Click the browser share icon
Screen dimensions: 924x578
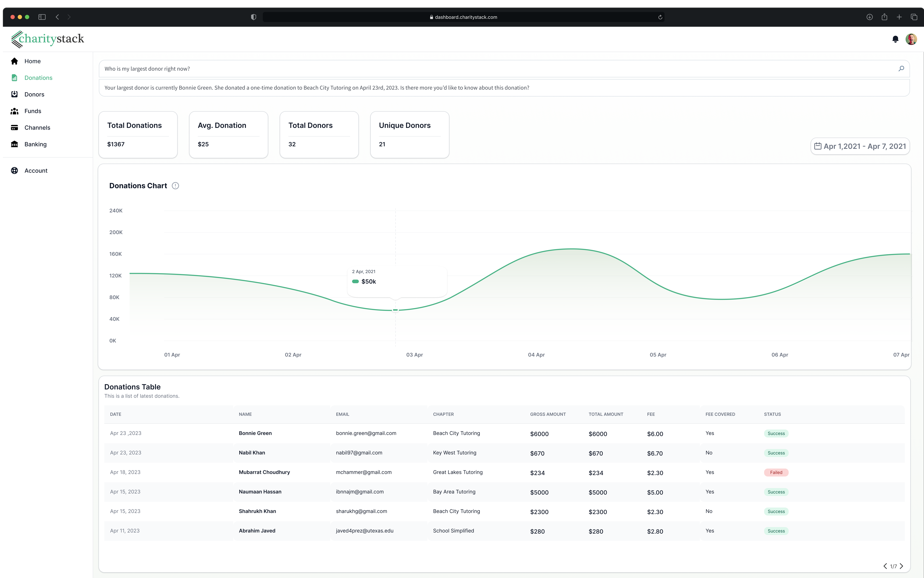(884, 17)
